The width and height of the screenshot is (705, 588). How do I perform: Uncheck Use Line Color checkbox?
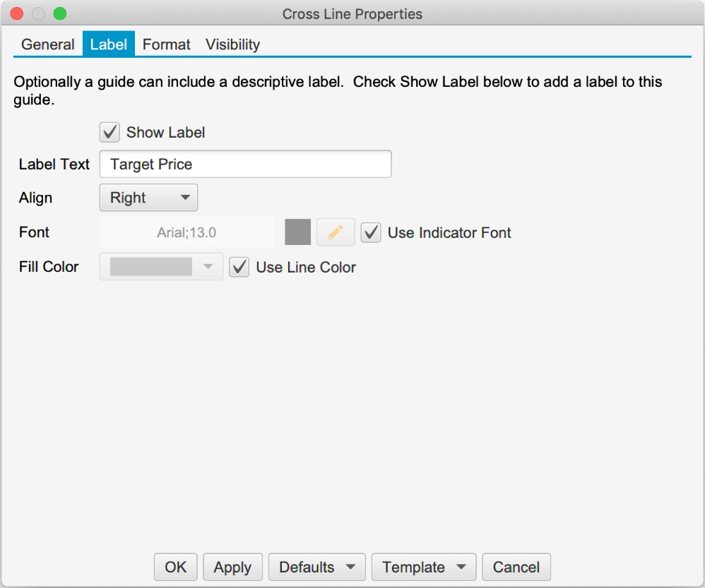(x=239, y=268)
